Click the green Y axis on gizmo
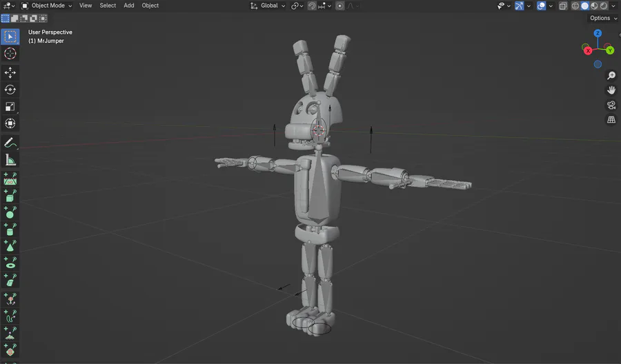This screenshot has width=621, height=364. click(x=610, y=50)
